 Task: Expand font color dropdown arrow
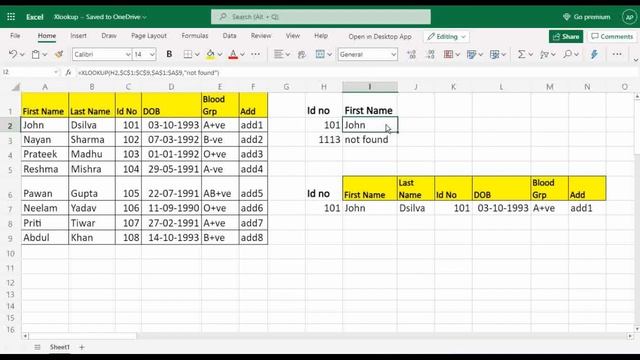pos(242,55)
